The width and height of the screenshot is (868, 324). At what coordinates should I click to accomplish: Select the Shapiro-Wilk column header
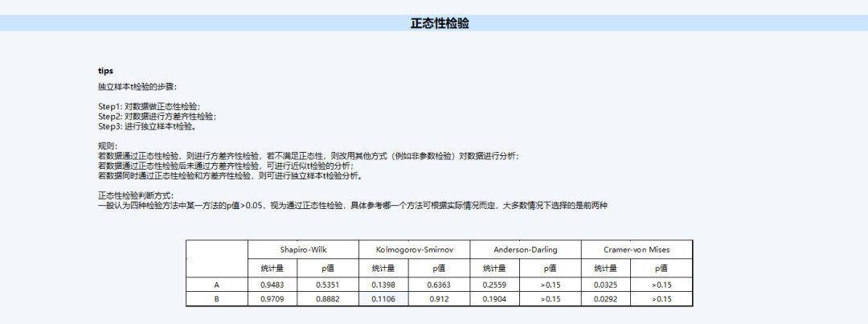302,249
